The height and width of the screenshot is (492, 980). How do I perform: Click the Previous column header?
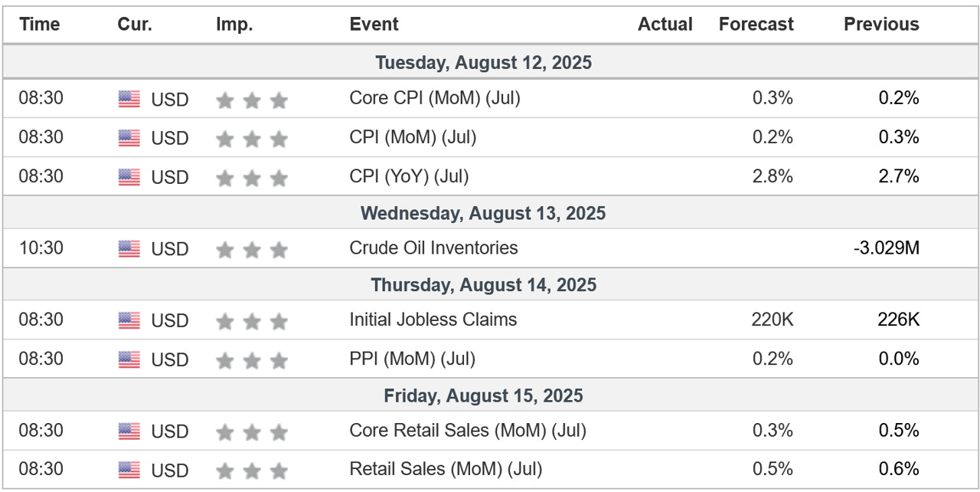point(881,25)
